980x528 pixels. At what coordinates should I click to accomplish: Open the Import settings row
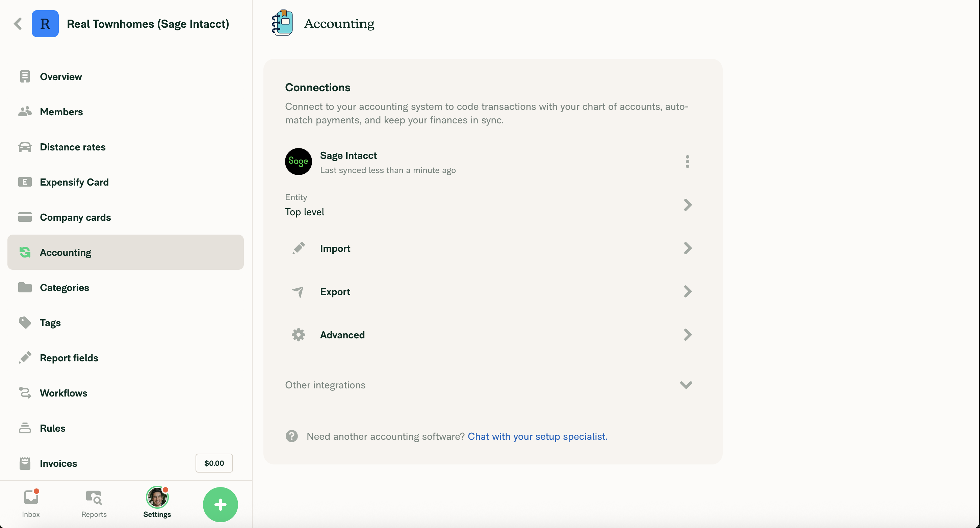click(488, 248)
